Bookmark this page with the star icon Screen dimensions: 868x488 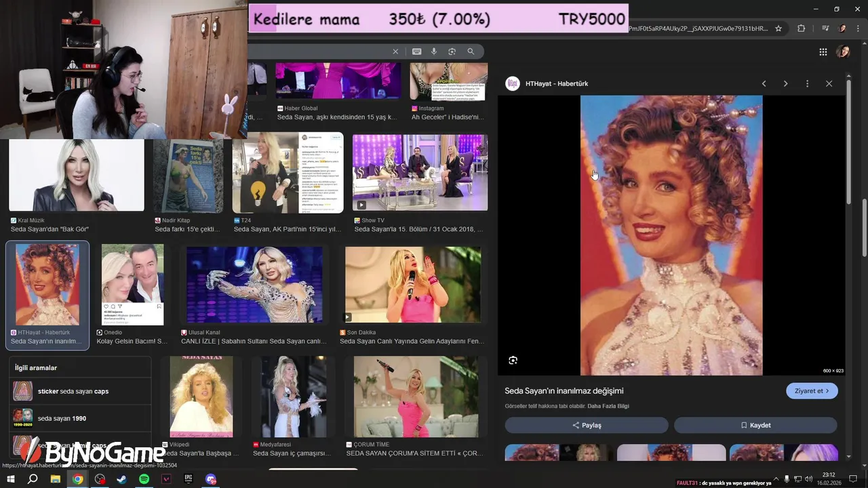(x=778, y=28)
